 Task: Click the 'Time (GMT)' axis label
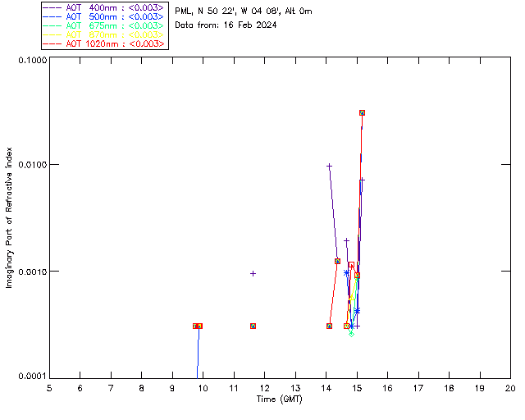point(280,399)
